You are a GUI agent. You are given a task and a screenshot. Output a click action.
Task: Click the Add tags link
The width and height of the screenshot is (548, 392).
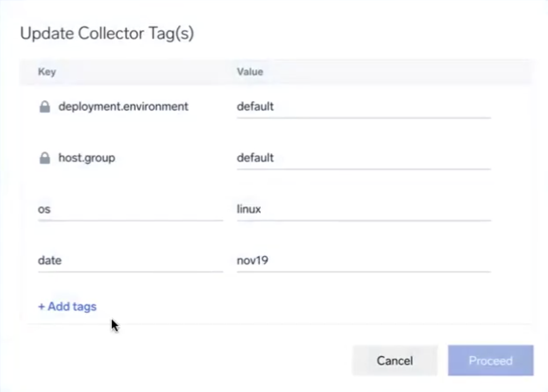[67, 306]
